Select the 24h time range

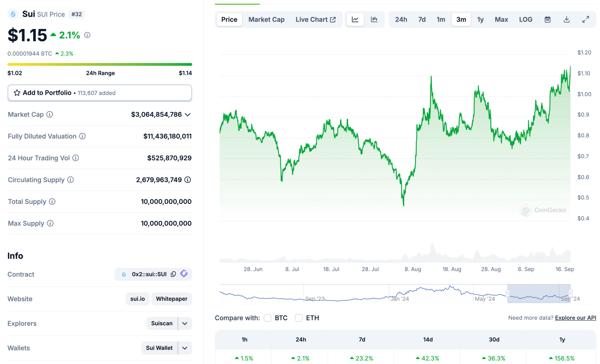click(x=401, y=20)
